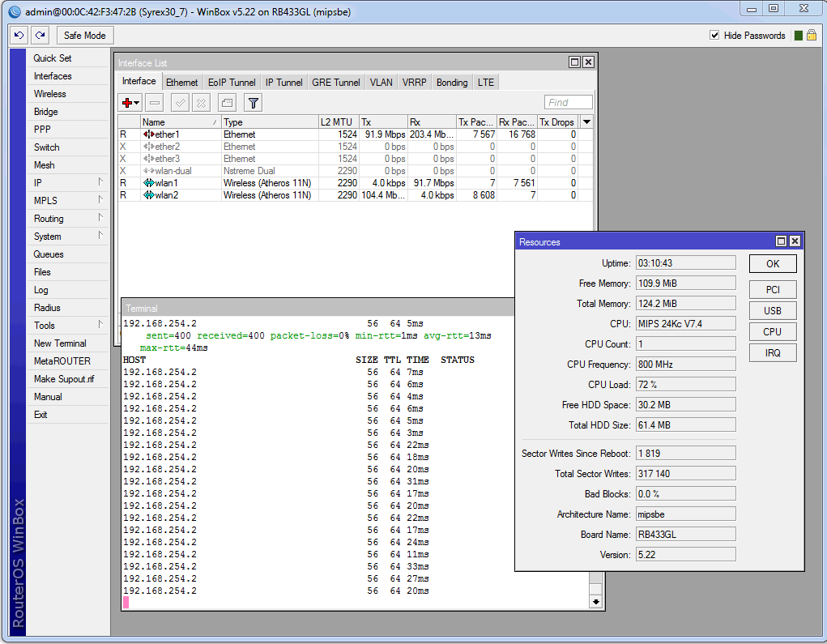
Task: Click the Tx Drops column header
Action: [x=558, y=122]
